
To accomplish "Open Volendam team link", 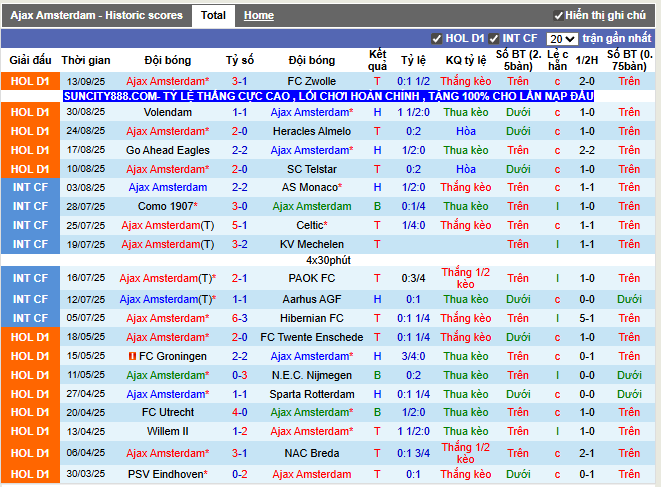I will pos(168,112).
